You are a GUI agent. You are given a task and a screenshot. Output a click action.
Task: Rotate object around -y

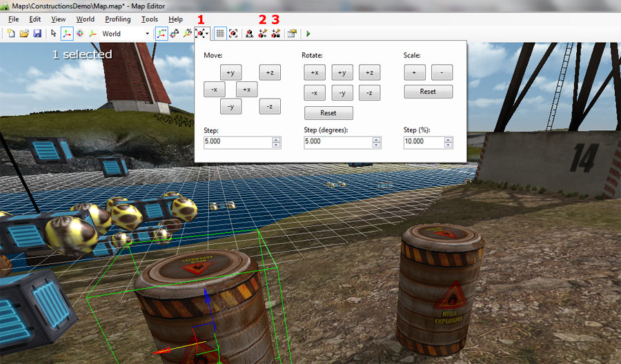tap(342, 92)
